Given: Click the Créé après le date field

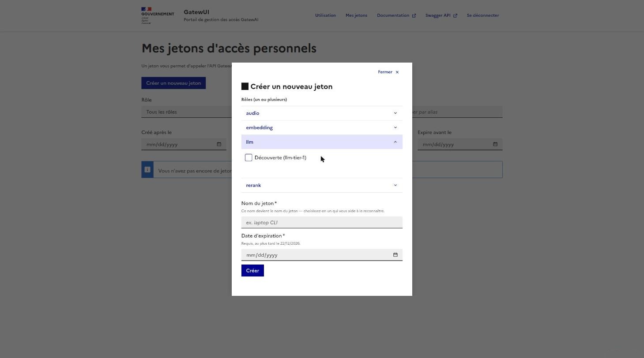Looking at the screenshot, I should [184, 144].
